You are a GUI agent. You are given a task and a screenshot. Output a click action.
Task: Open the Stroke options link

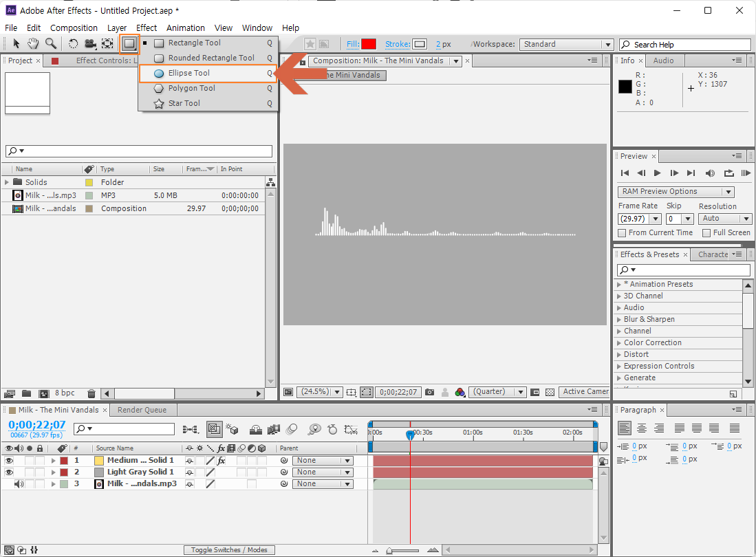[x=398, y=44]
